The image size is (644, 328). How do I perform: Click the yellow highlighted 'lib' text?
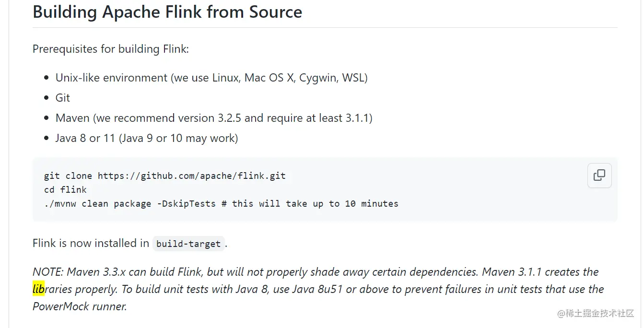click(38, 289)
